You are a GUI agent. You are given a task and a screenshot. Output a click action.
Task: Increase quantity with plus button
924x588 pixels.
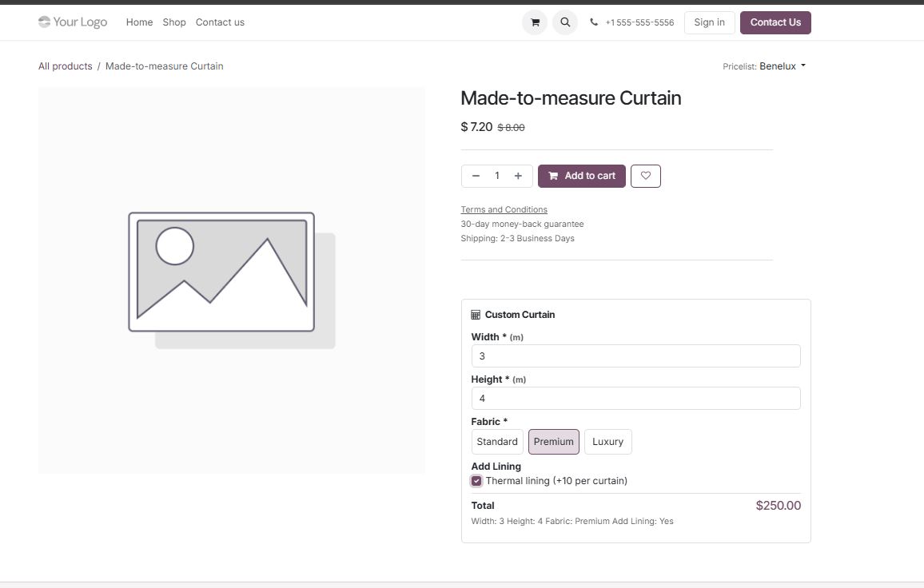click(x=518, y=176)
